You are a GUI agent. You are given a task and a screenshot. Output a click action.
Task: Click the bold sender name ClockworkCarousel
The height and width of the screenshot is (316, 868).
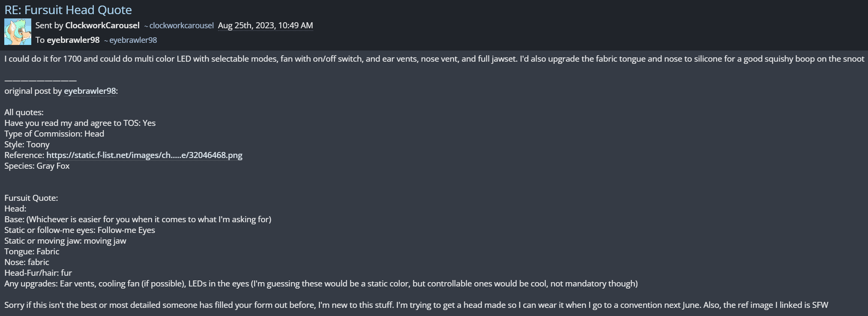tap(102, 25)
